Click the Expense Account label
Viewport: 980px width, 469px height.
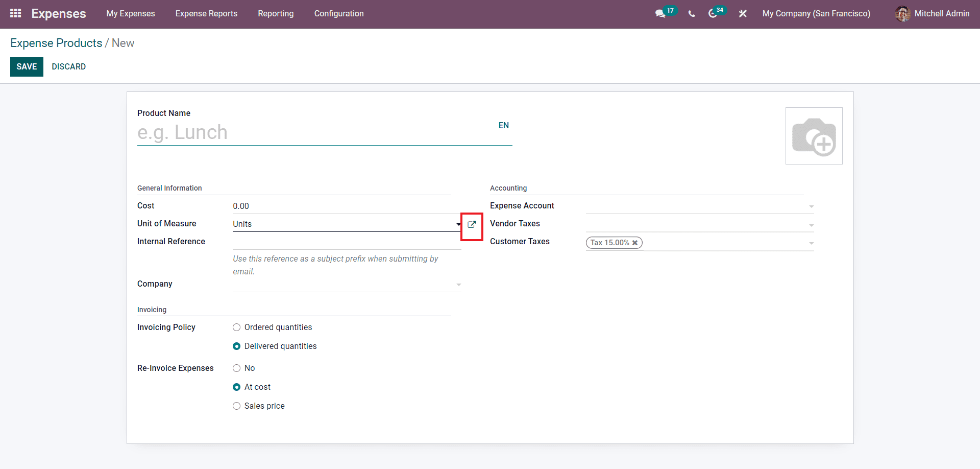click(522, 206)
